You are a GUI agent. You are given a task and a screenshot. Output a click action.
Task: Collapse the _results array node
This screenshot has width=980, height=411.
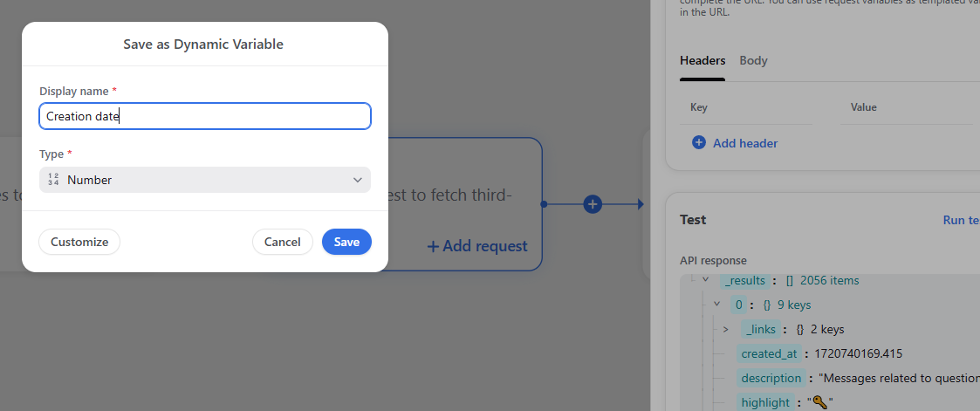click(x=706, y=280)
